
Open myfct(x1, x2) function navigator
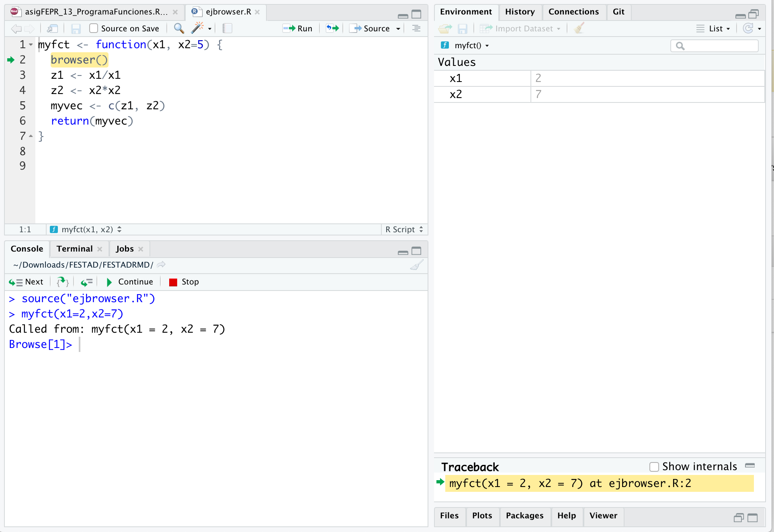tap(86, 229)
